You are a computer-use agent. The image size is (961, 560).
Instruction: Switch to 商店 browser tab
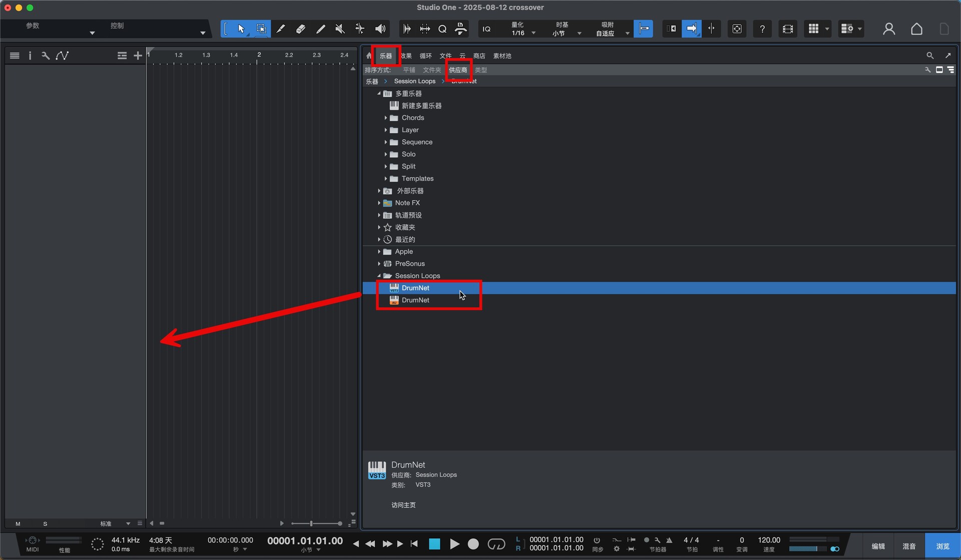479,56
